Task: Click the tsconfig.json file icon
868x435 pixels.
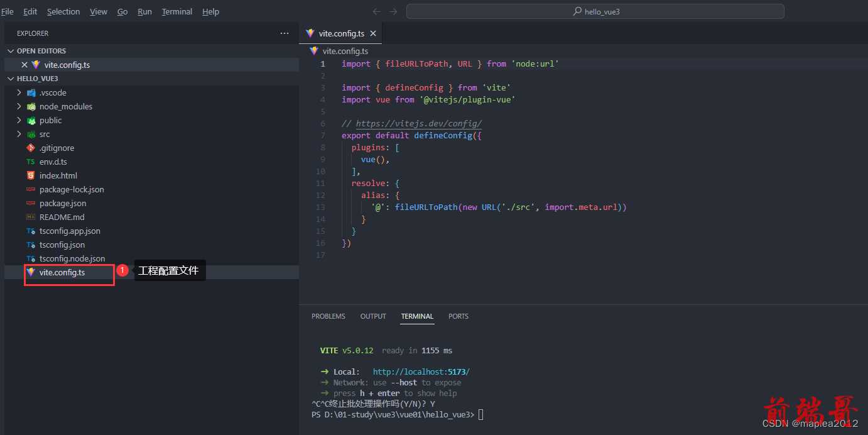Action: (31, 245)
